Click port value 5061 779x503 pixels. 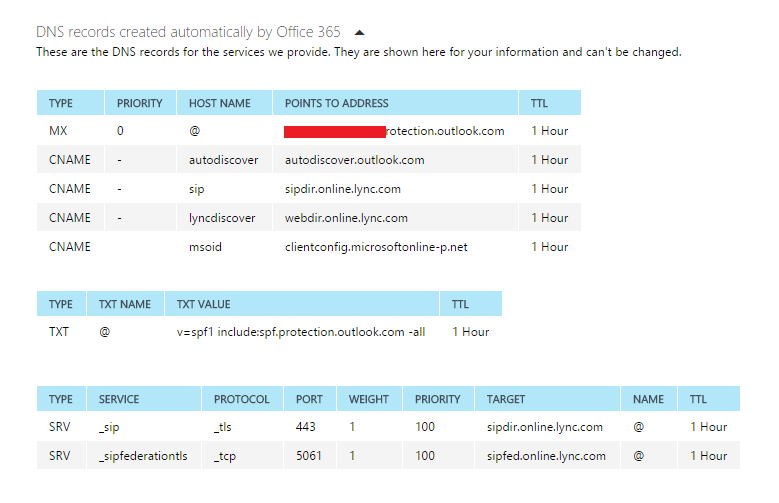[309, 456]
